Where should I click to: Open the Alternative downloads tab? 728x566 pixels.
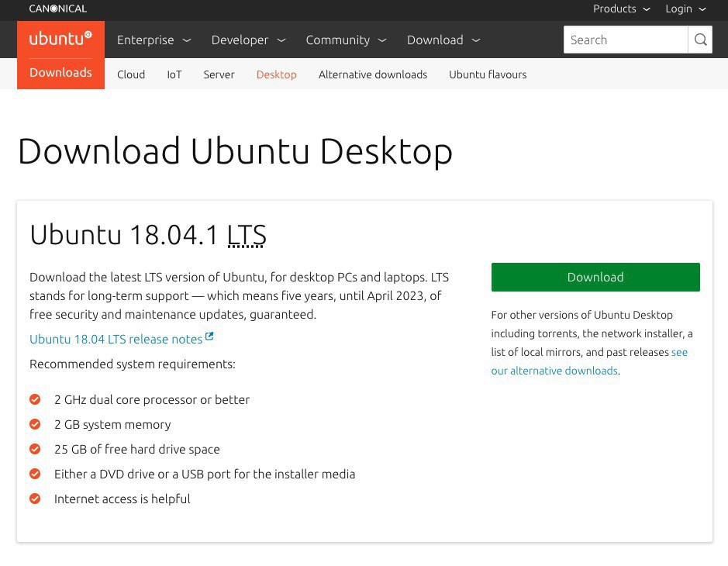tap(372, 74)
